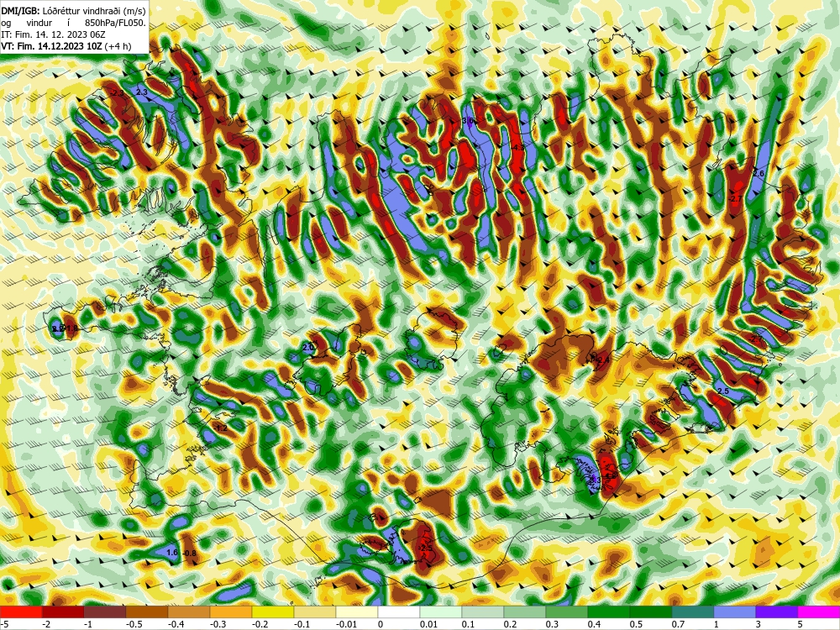This screenshot has height=630, width=840.
Task: Click the 'IT: Fim. 14. 12. 2023 06Z' line
Action: pyautogui.click(x=54, y=34)
